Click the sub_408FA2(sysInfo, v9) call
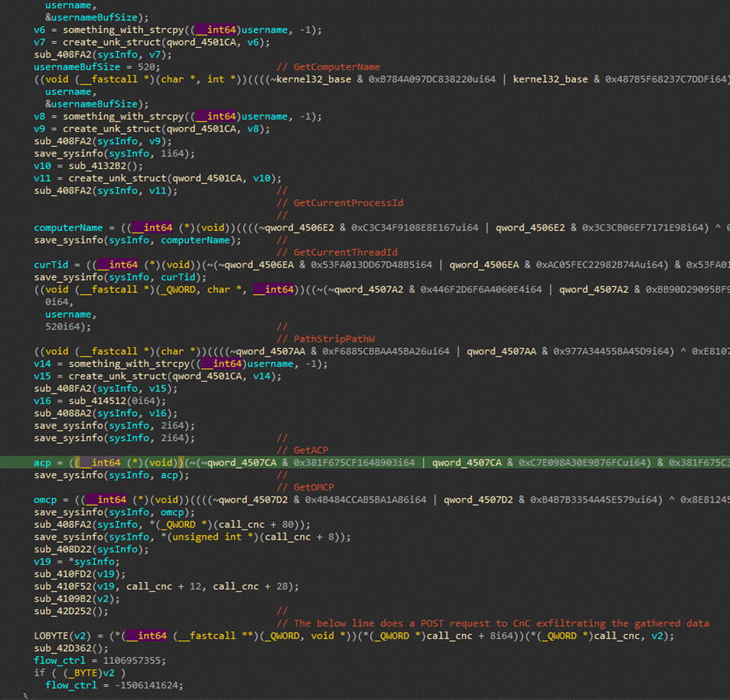 coord(103,142)
